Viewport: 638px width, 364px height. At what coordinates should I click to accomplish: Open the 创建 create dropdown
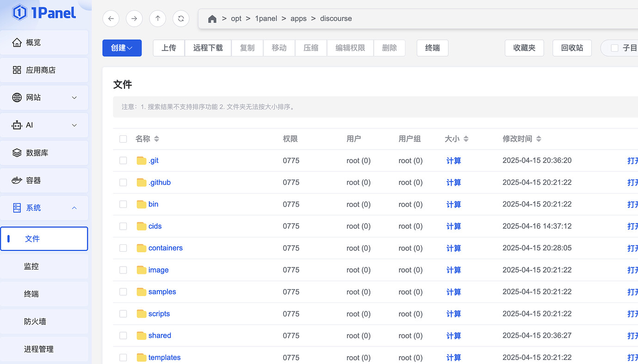tap(122, 48)
